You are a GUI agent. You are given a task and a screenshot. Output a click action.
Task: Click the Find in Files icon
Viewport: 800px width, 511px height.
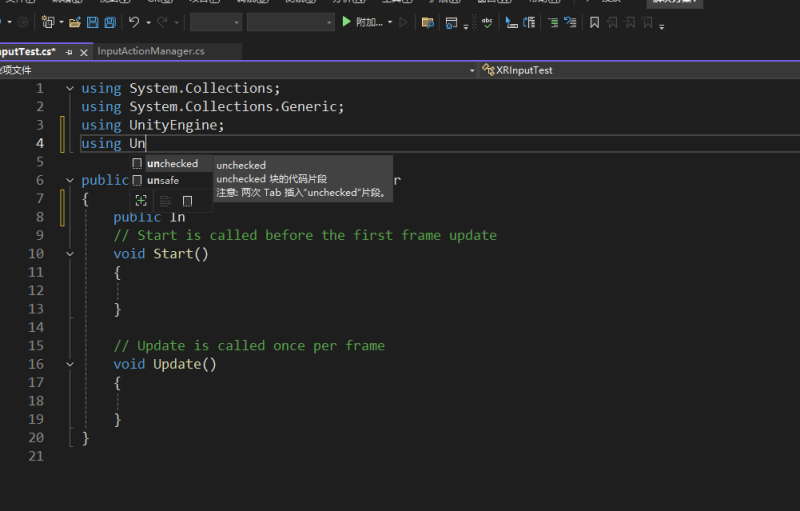coord(427,22)
